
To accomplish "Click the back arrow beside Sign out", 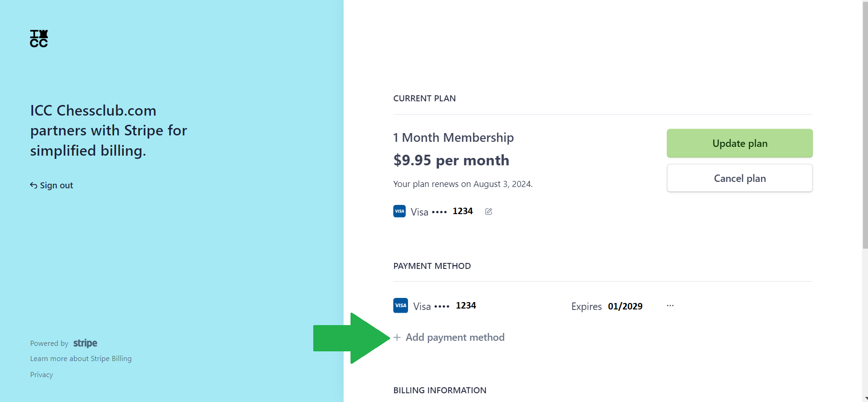I will click(33, 185).
